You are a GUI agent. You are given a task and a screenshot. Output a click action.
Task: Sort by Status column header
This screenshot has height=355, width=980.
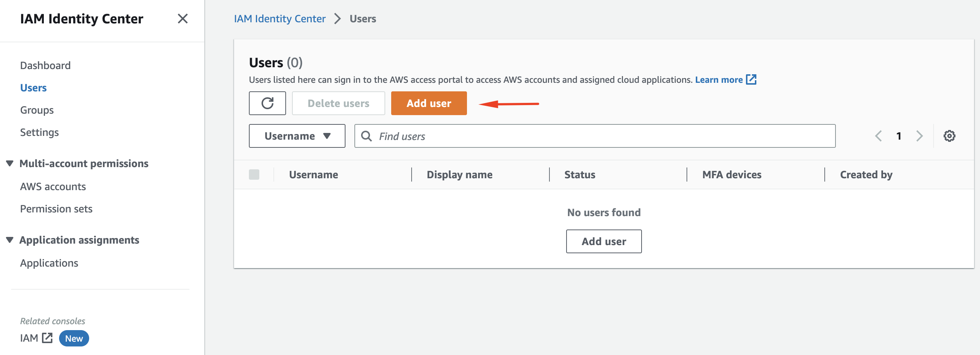point(580,175)
